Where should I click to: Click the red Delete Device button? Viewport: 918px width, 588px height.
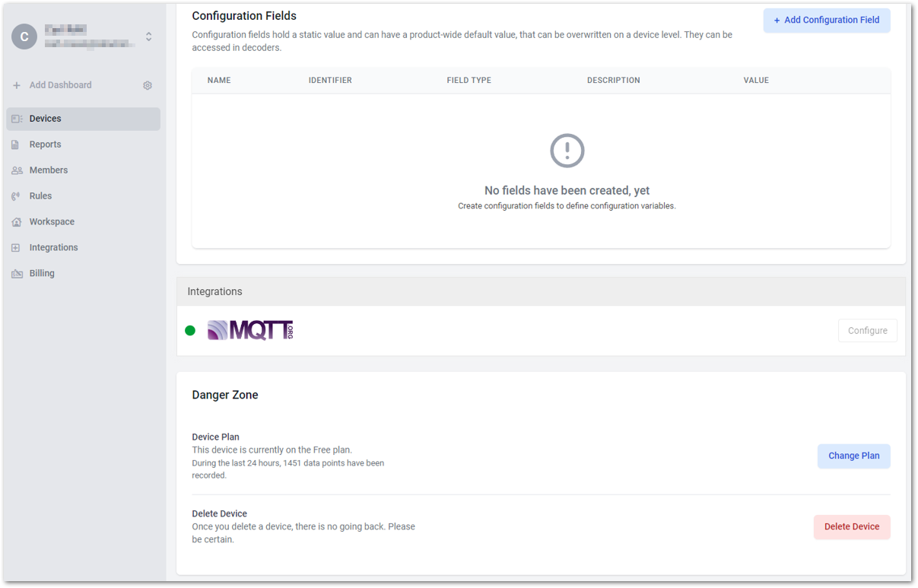point(852,527)
